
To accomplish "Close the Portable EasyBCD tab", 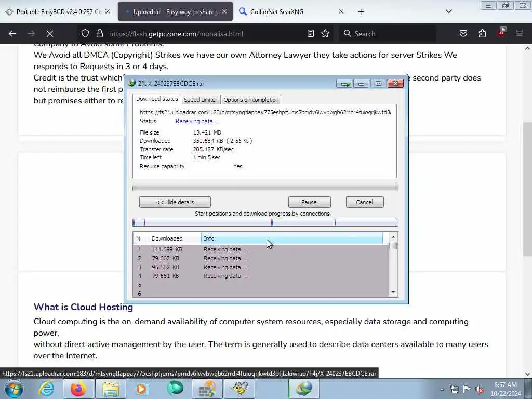I will 108,11.
